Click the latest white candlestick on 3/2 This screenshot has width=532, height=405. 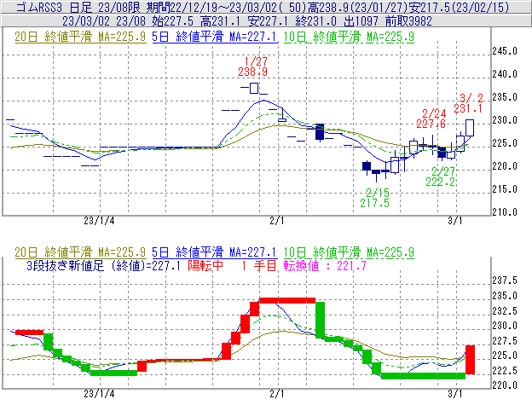coord(470,128)
